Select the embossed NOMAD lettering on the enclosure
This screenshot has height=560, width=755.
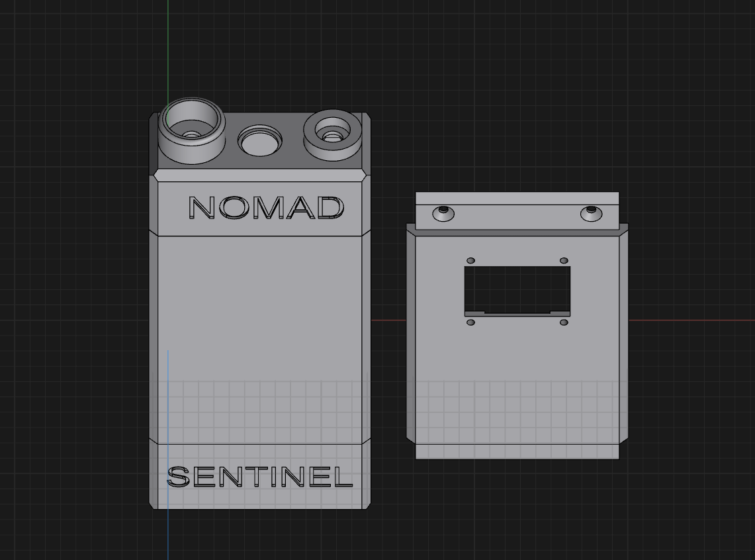click(x=266, y=208)
